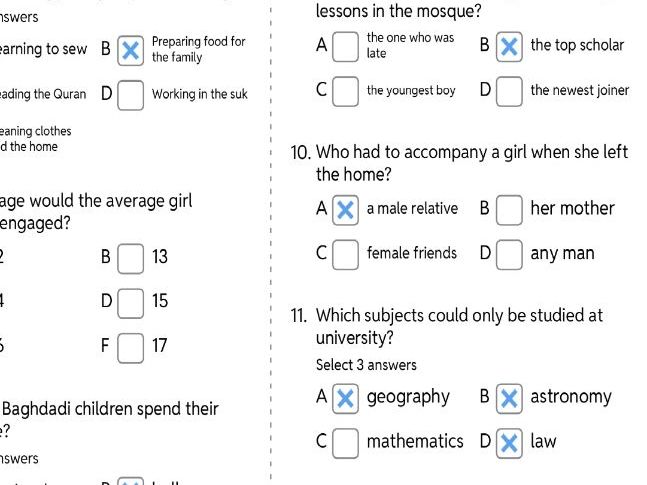Select the 'female friends' checkbox

point(345,254)
